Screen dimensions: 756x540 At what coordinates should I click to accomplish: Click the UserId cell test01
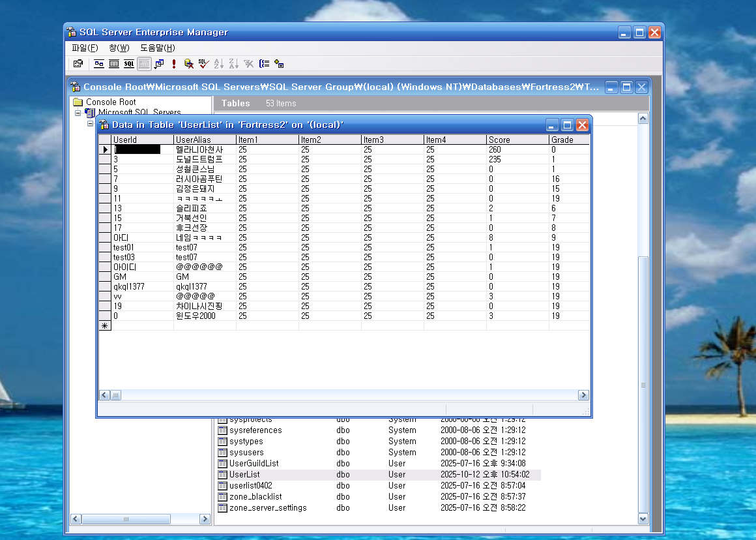142,248
